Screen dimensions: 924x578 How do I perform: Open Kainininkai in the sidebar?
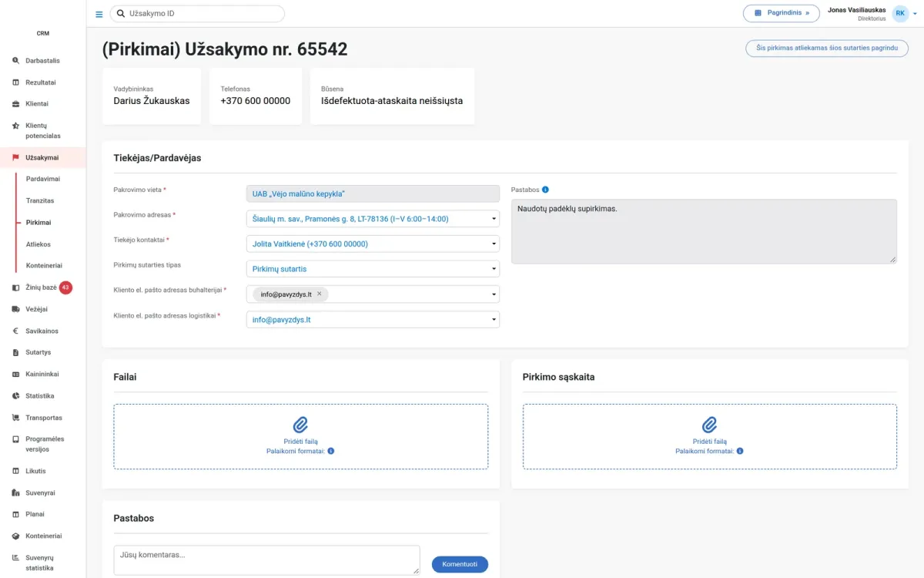[x=42, y=375]
